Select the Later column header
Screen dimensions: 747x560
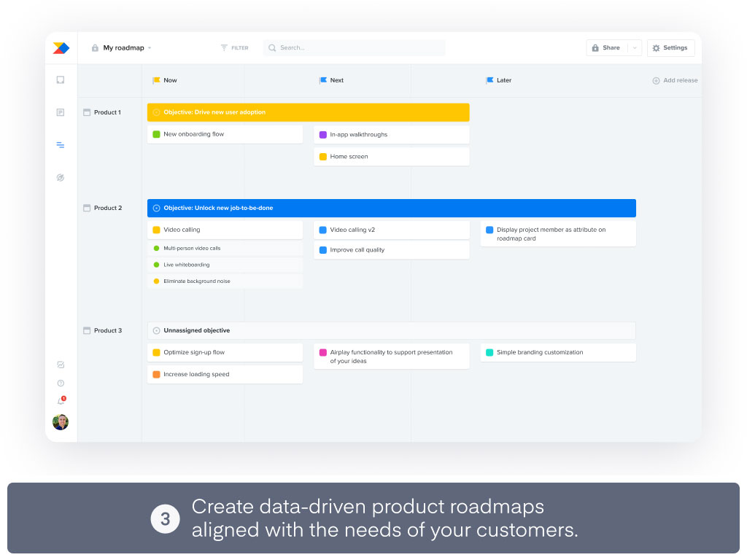500,80
